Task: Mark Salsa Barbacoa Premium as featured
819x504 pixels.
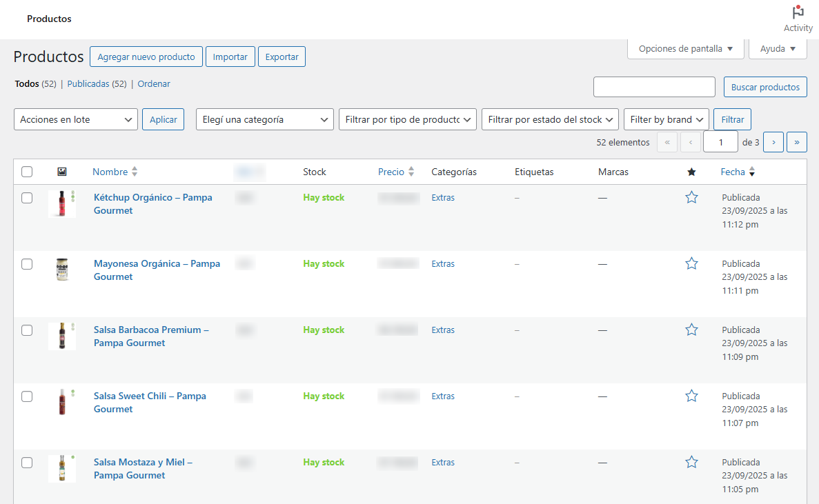Action: click(691, 330)
